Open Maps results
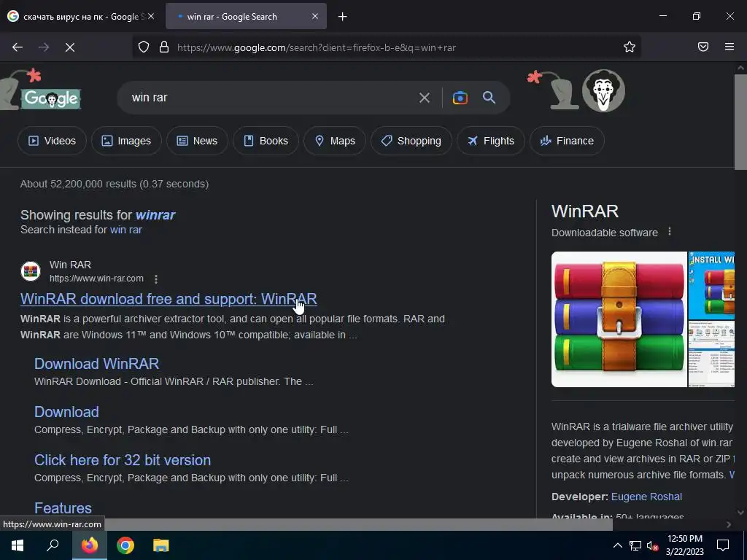Viewport: 747px width, 560px height. pyautogui.click(x=335, y=141)
